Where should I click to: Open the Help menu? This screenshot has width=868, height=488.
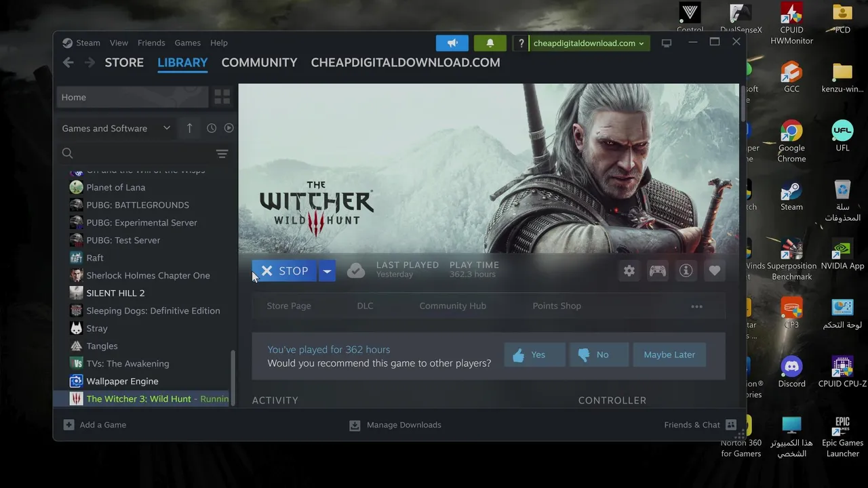tap(219, 43)
